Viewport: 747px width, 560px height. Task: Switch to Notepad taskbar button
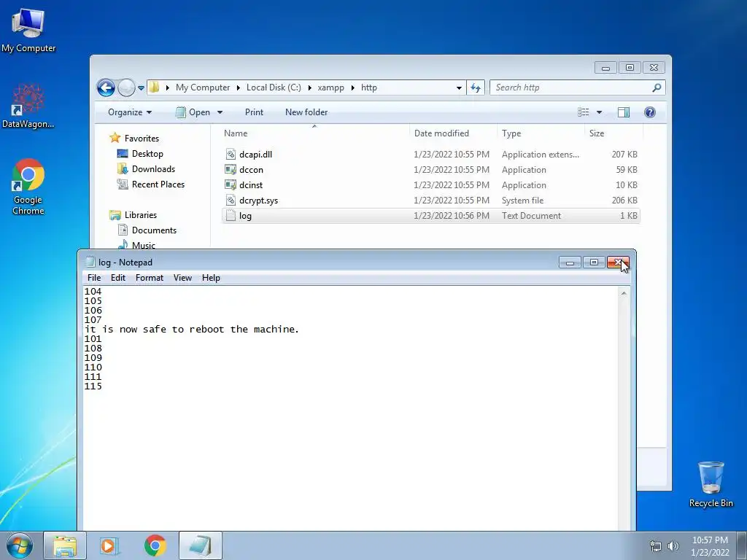[200, 545]
